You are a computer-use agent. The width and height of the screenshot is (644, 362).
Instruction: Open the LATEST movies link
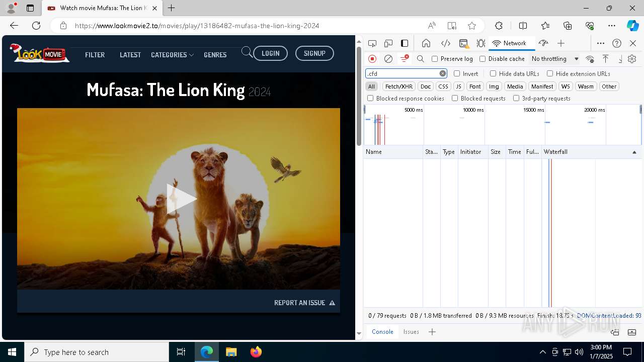[130, 55]
